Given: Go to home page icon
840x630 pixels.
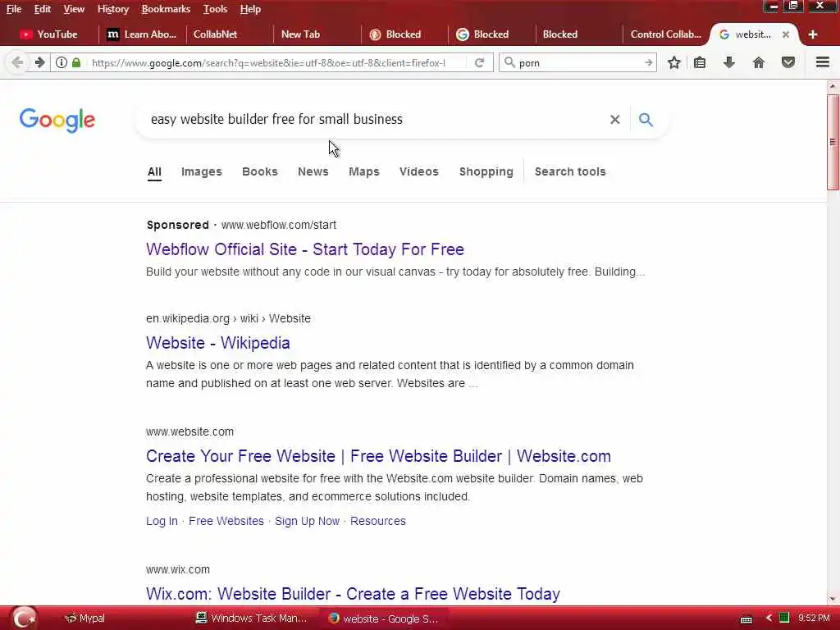Looking at the screenshot, I should [x=759, y=62].
